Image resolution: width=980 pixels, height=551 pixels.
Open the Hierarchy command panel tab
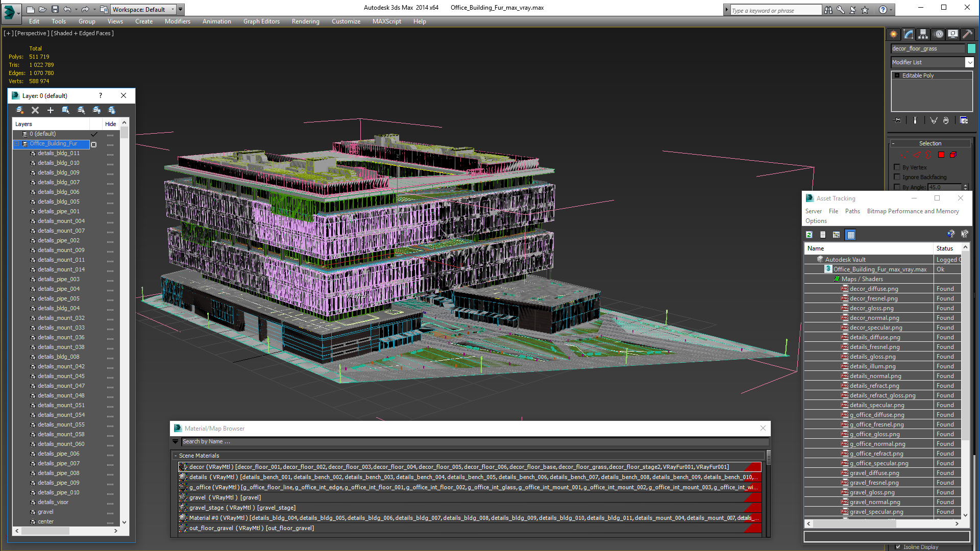[923, 34]
